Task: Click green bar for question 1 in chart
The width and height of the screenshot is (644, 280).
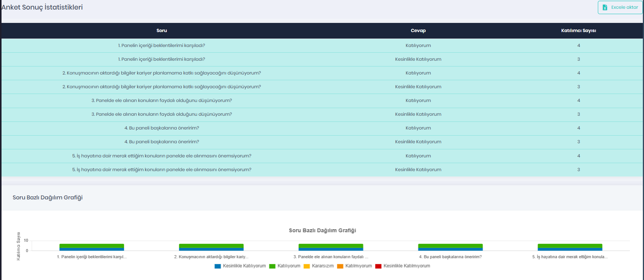Action: [x=92, y=246]
